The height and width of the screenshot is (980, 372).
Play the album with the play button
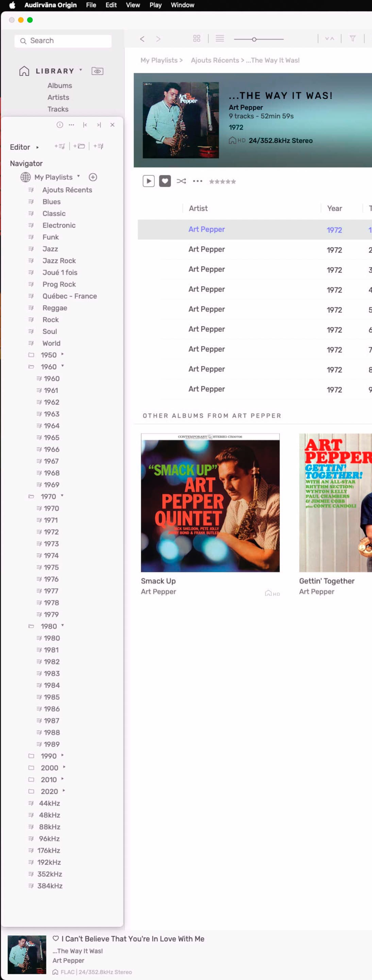149,181
